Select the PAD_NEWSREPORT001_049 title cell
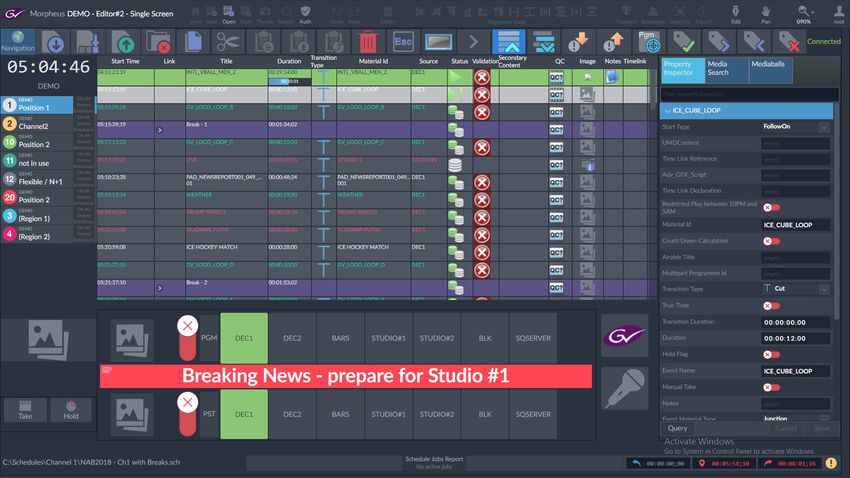The width and height of the screenshot is (850, 478). (x=226, y=183)
